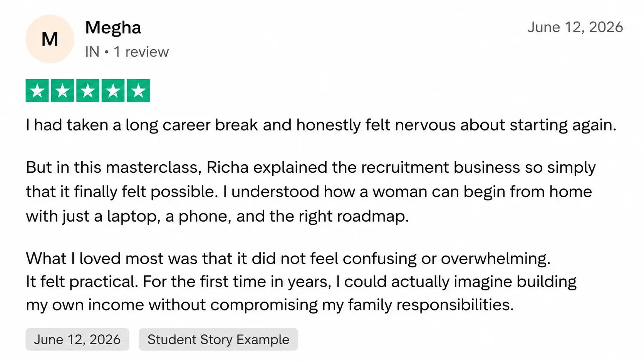
Task: Click the M avatar circle
Action: click(50, 39)
